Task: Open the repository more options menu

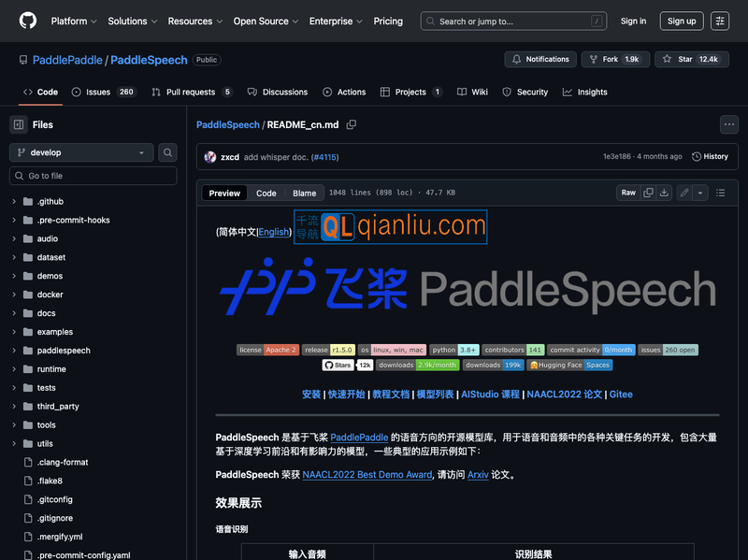Action: coord(728,124)
